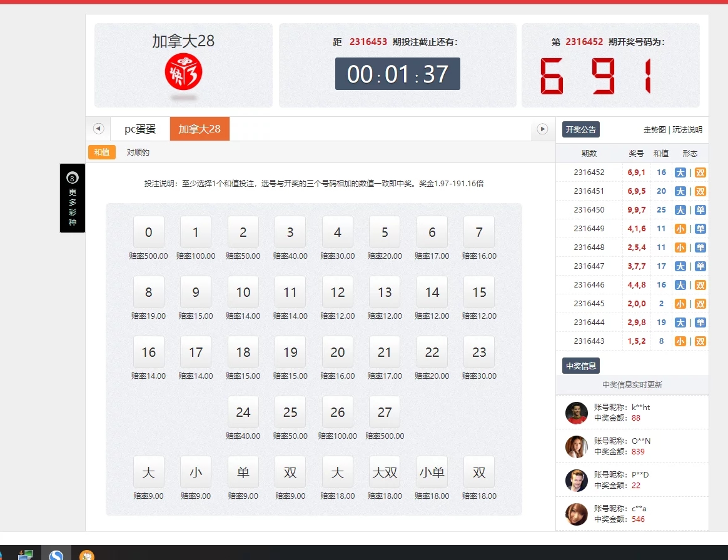
Task: Select the 对顺豹 play type tab
Action: [x=138, y=152]
